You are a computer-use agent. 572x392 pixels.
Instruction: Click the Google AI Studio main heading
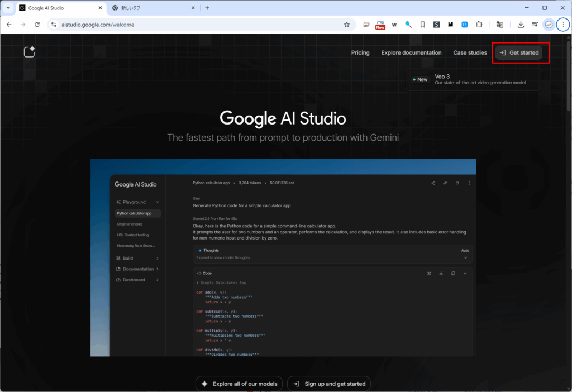(283, 118)
